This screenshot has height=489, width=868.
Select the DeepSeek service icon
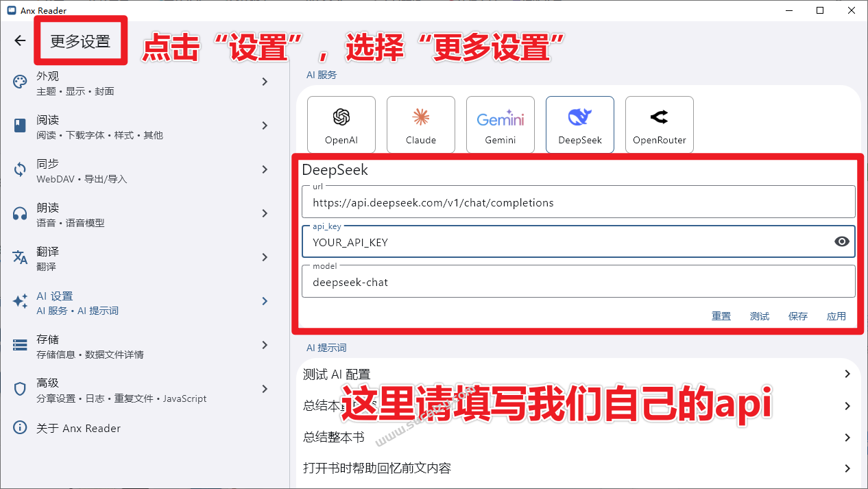click(x=579, y=124)
